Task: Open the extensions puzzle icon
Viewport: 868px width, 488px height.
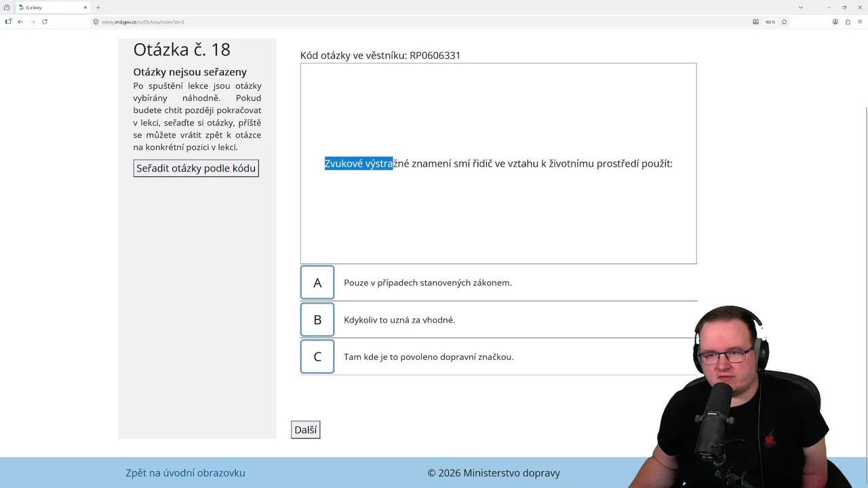Action: 848,22
